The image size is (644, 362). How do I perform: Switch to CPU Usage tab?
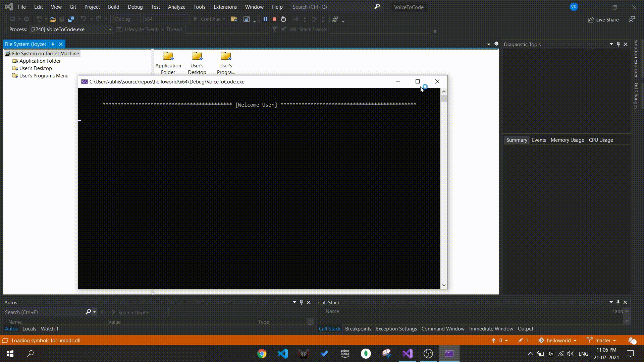(x=601, y=140)
